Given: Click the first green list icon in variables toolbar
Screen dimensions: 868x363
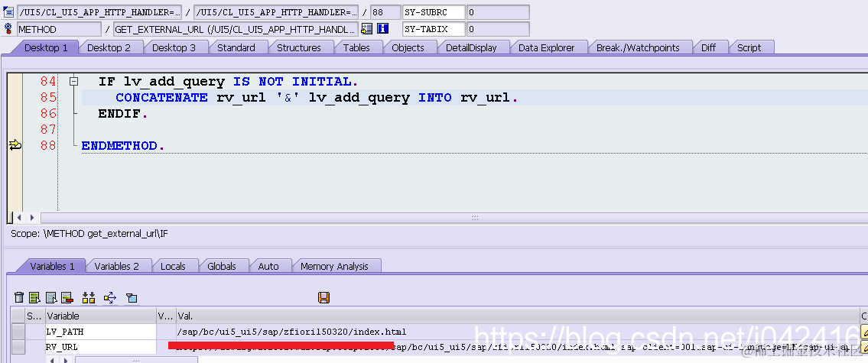Looking at the screenshot, I should point(35,298).
